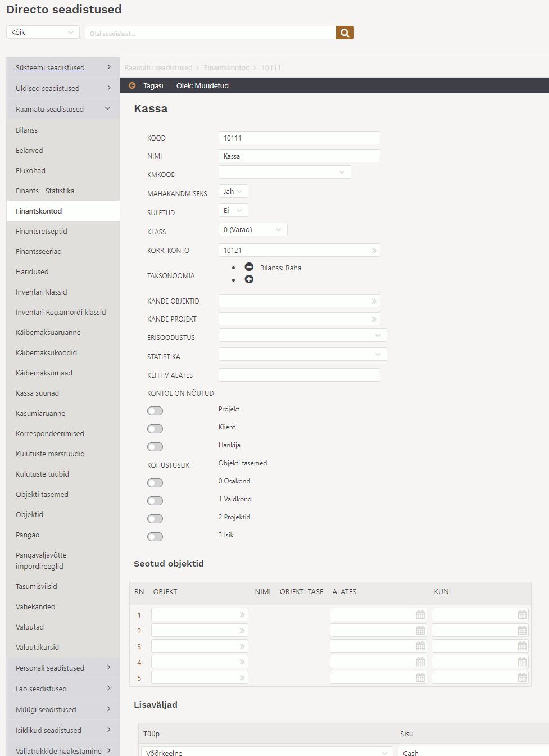Expand Üldised seadistused section
Viewport: 549px width, 756px height.
[x=63, y=88]
